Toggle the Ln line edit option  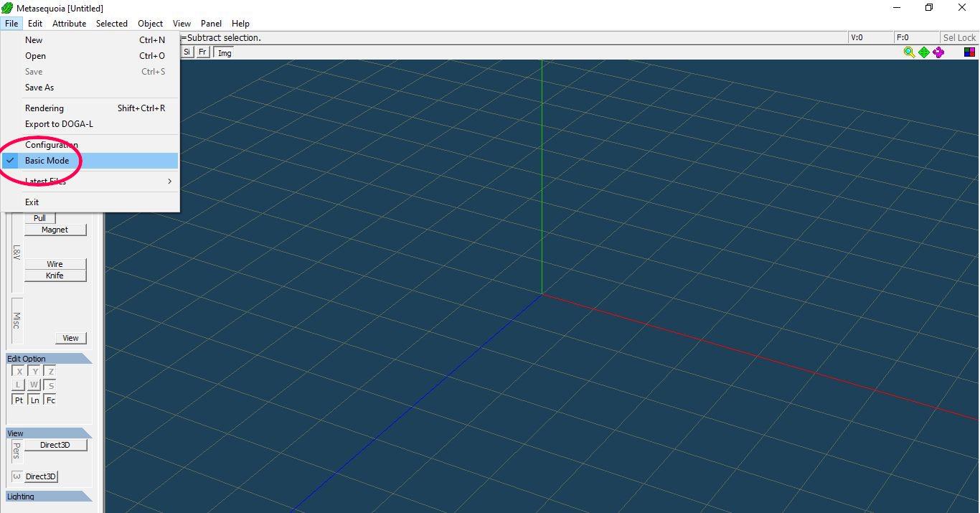point(34,400)
